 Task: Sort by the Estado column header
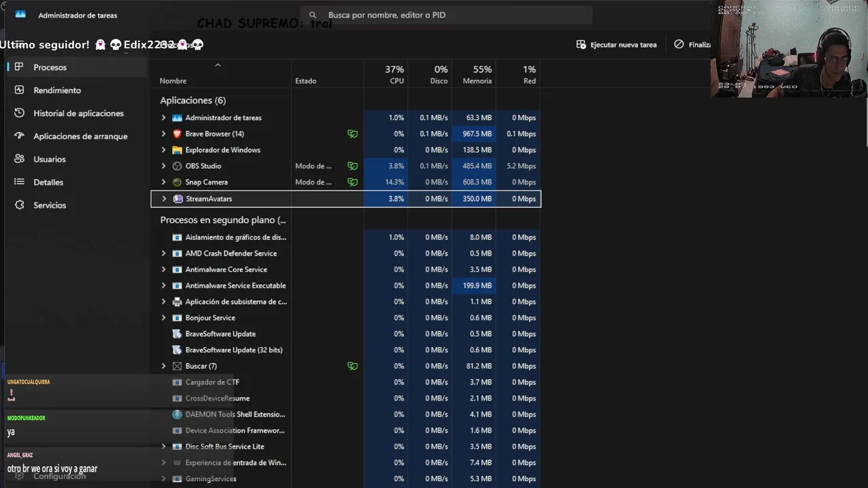click(328, 74)
